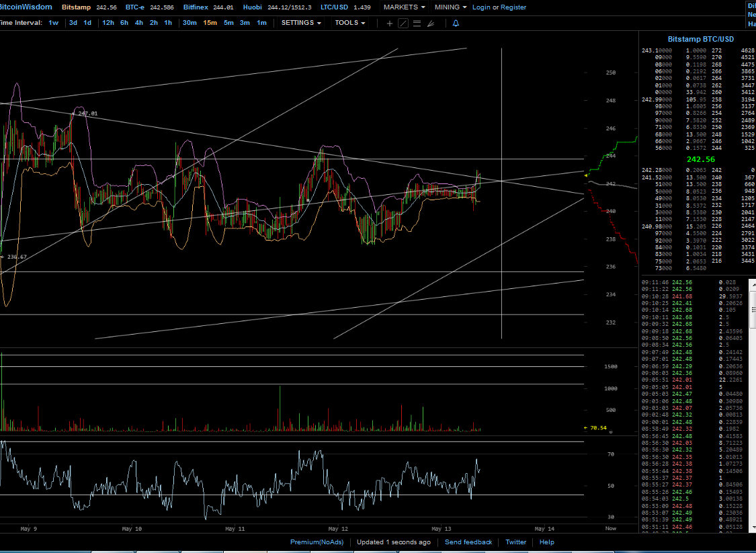Switch time interval to 3d
The image size is (756, 553).
(73, 23)
